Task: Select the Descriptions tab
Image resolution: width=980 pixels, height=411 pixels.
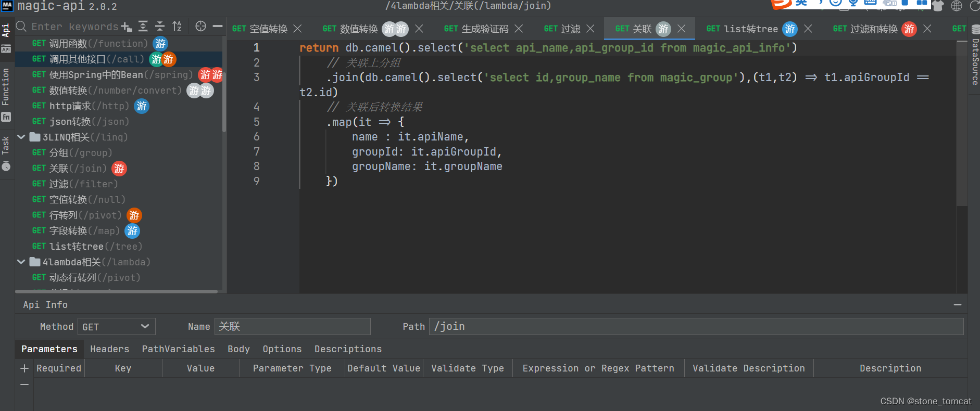Action: pos(348,349)
